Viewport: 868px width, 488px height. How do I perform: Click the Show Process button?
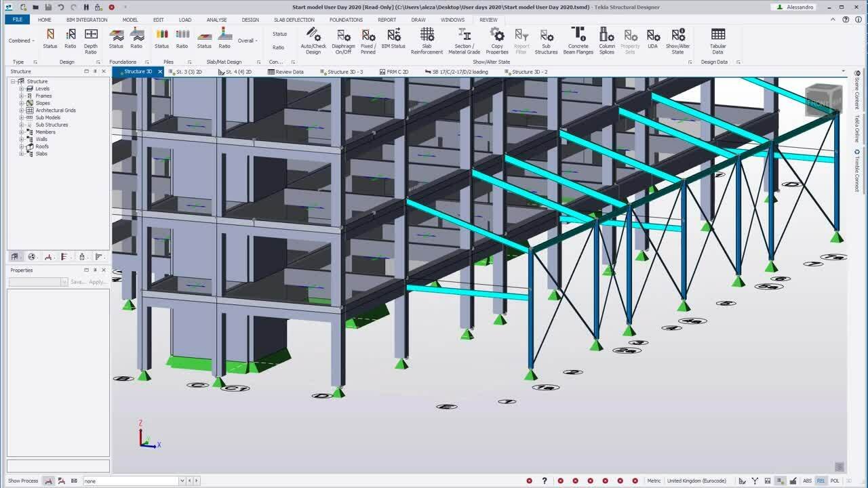tap(23, 481)
